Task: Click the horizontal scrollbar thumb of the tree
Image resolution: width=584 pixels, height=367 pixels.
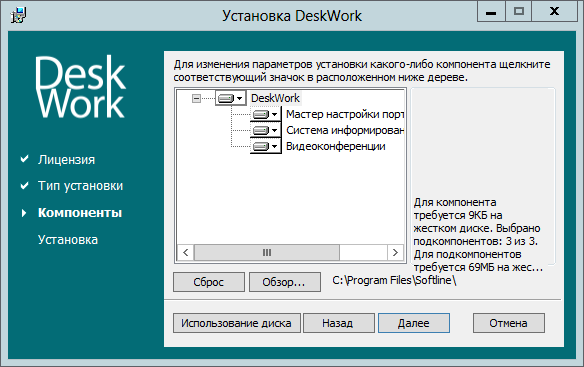Action: pos(267,253)
